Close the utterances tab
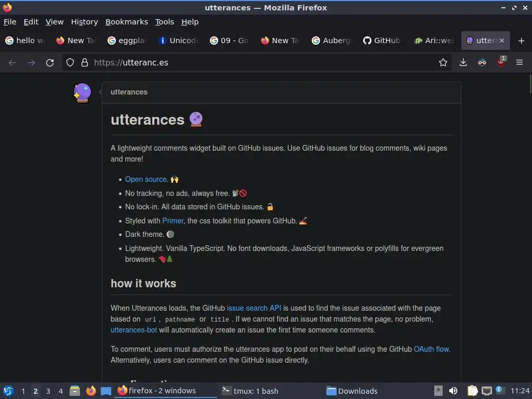Image resolution: width=532 pixels, height=399 pixels. 502,41
